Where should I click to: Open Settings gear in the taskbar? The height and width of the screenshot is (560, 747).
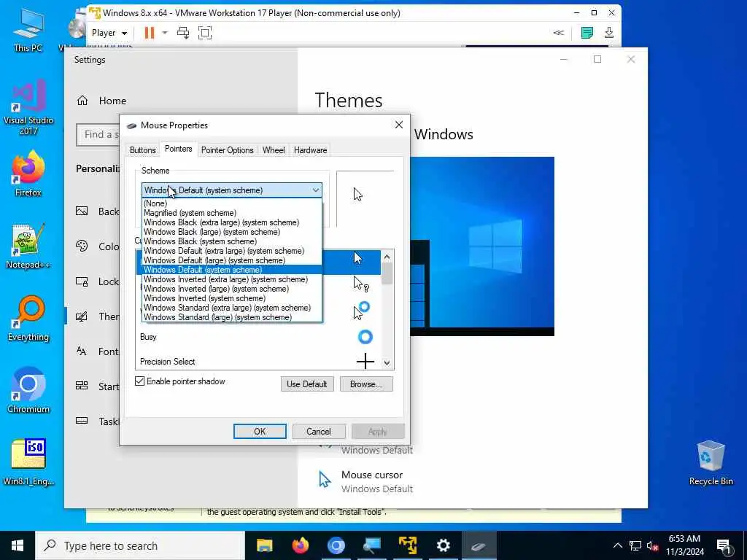(443, 545)
